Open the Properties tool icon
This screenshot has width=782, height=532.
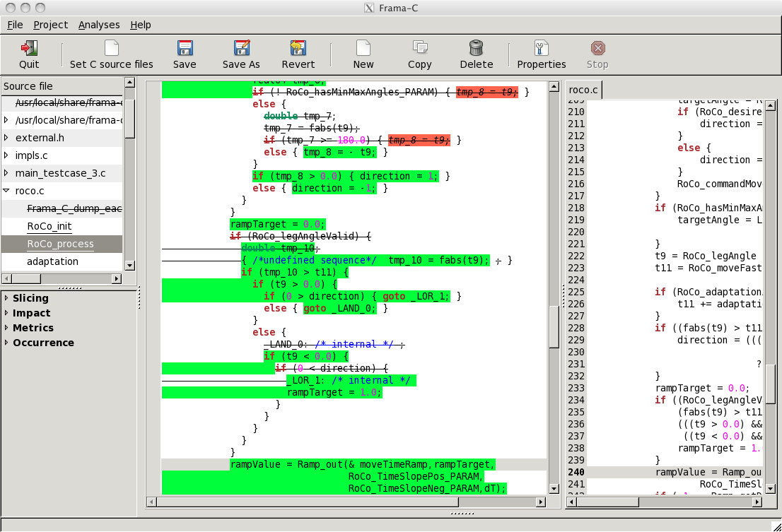click(x=542, y=48)
